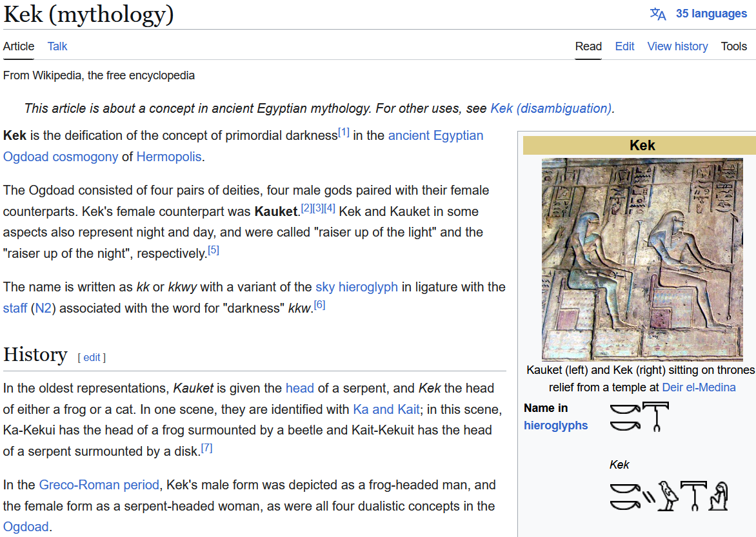Screen dimensions: 756x537
Task: Follow the sky hieroglyph link
Action: pyautogui.click(x=356, y=287)
